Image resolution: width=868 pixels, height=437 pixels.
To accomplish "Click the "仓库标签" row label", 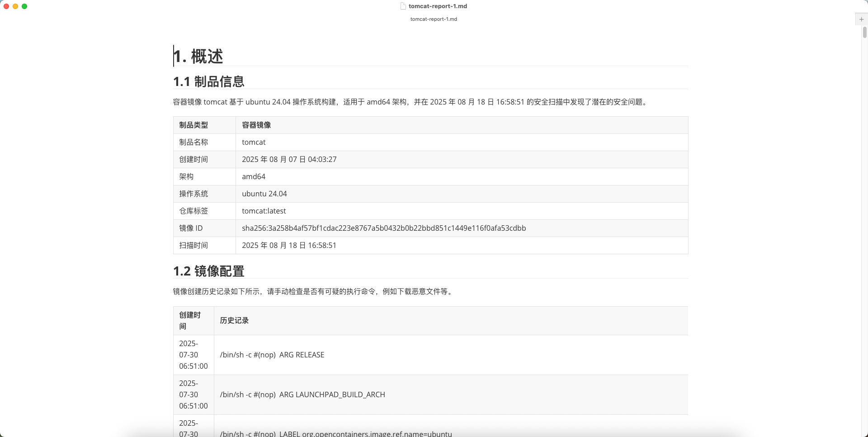I will click(x=193, y=211).
